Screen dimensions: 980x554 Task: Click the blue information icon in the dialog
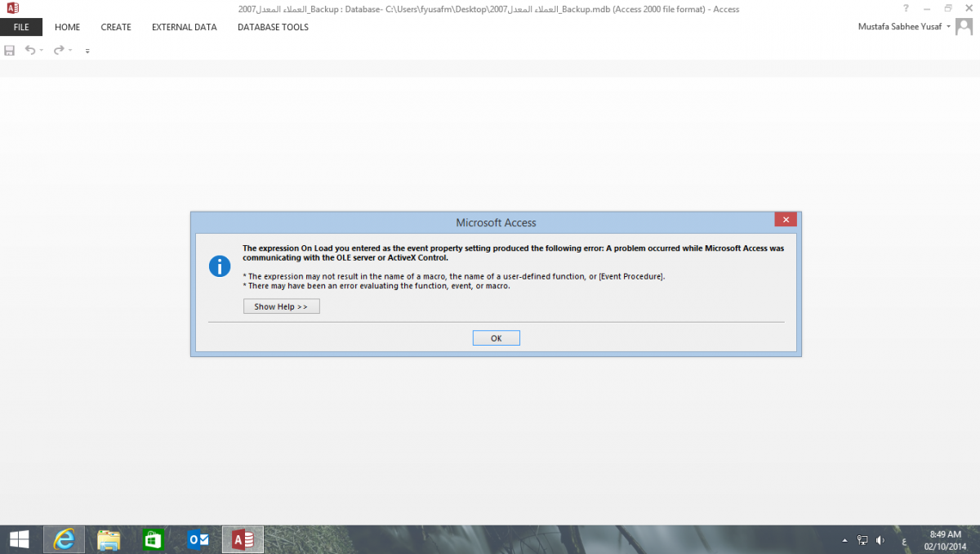point(220,266)
